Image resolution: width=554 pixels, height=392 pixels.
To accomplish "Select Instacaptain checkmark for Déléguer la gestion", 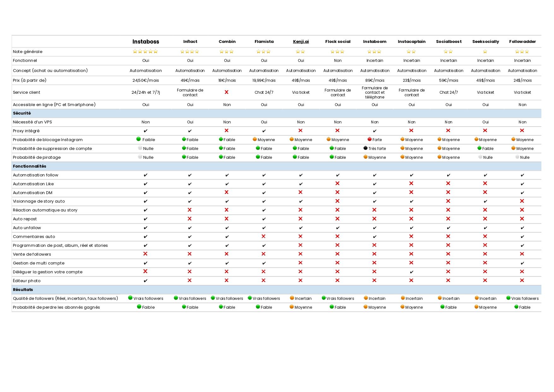I will tap(412, 272).
